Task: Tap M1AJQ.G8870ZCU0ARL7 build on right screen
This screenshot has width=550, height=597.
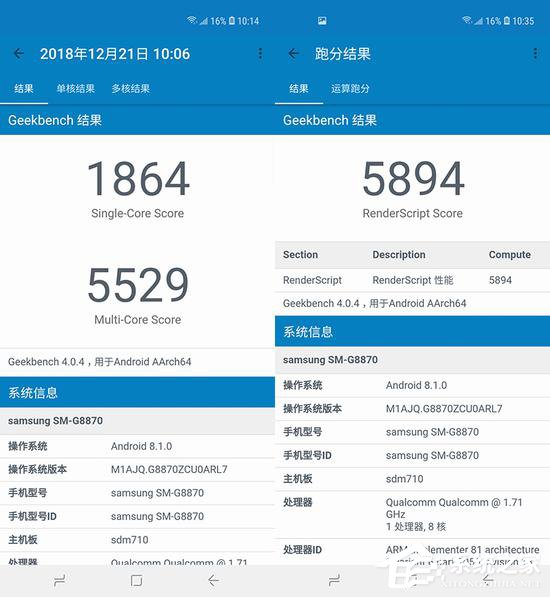Action: click(x=444, y=409)
